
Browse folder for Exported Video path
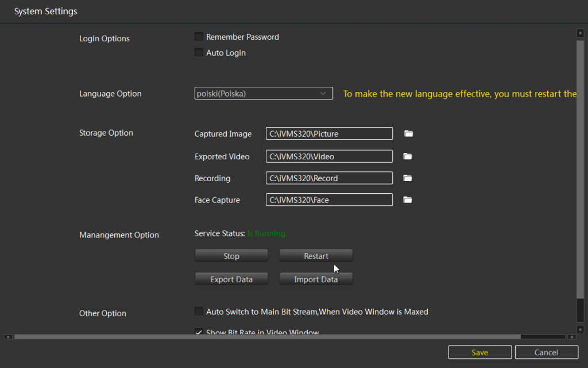[408, 156]
